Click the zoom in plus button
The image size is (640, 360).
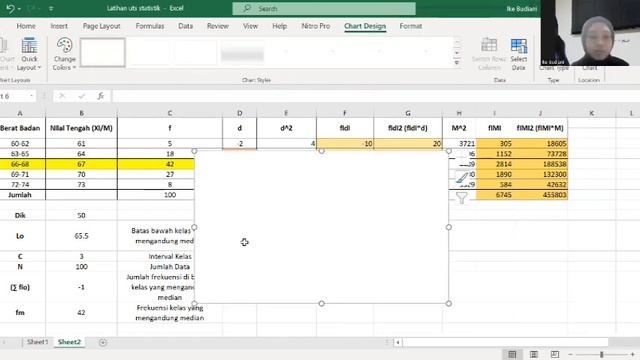[632, 355]
